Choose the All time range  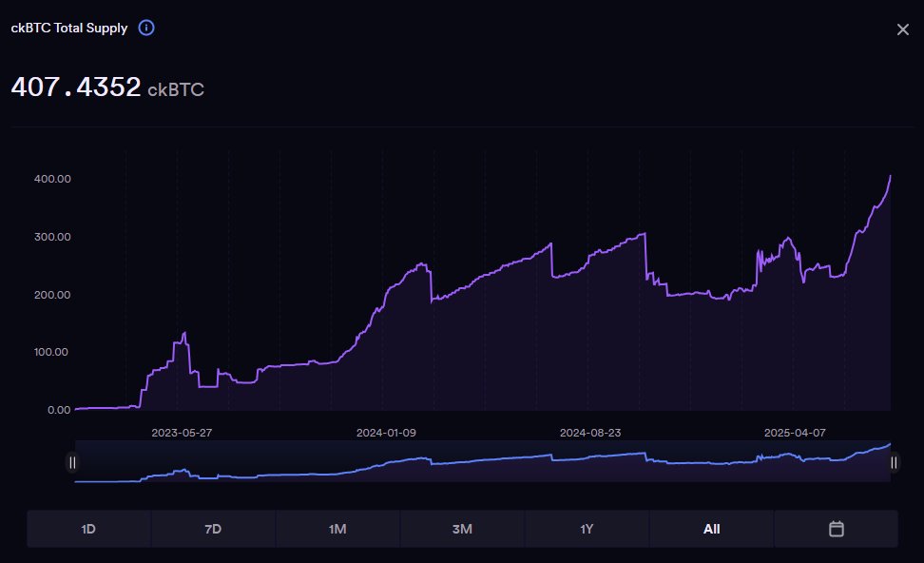click(x=711, y=529)
